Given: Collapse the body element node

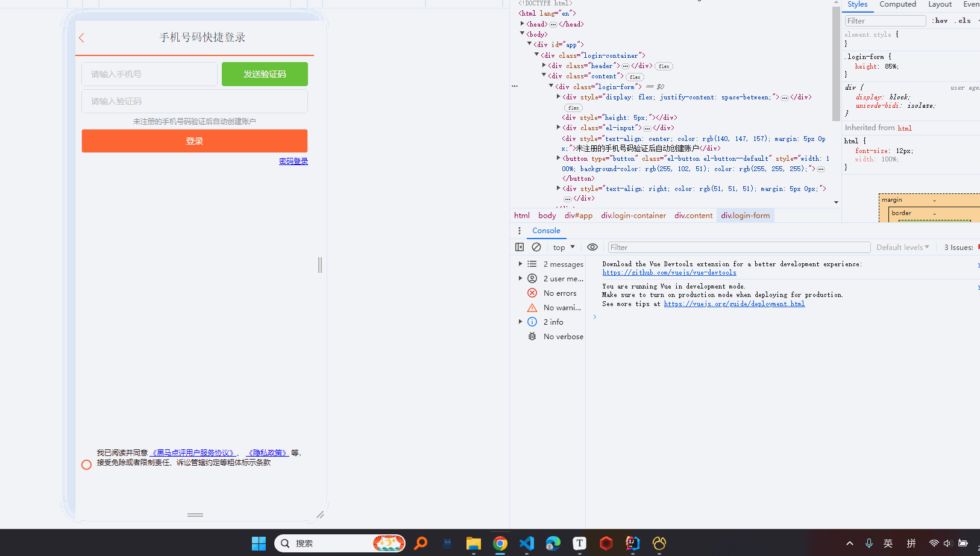Looking at the screenshot, I should (523, 34).
